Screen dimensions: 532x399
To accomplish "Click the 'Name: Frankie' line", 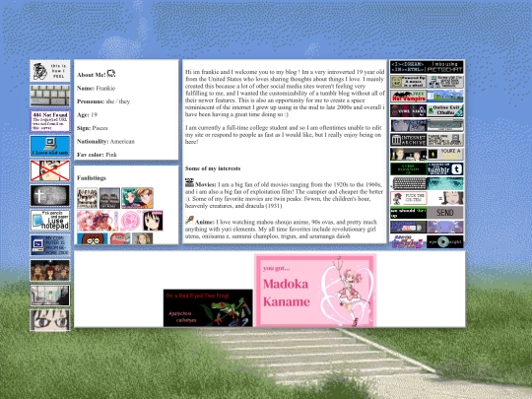I will (96, 89).
